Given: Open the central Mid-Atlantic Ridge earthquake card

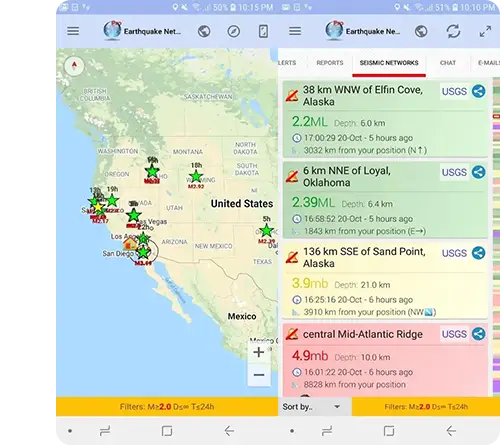Looking at the screenshot, I should 385,359.
